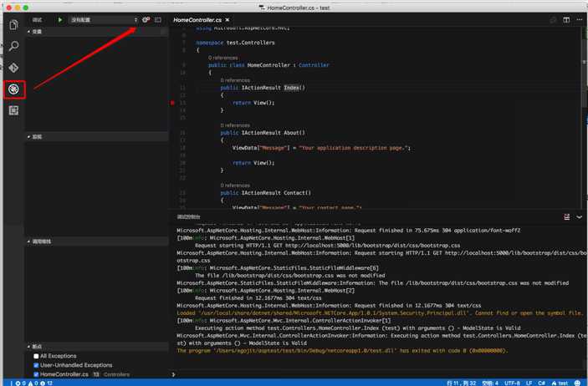Viewport: 588px width, 386px height.
Task: Click UTF-8 encoding in the status bar
Action: (510, 383)
